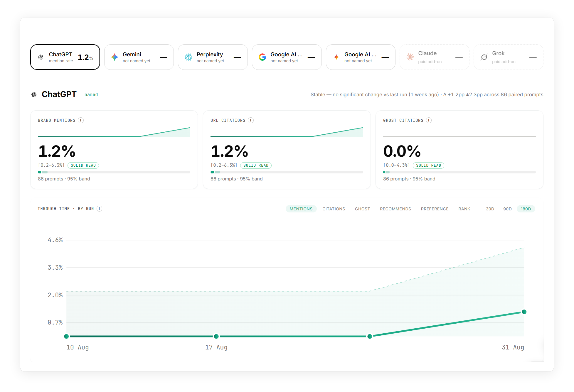Viewport: 574px width, 392px height.
Task: Click the 'THROUGH TIME · BY RUN' heading
Action: 66,209
